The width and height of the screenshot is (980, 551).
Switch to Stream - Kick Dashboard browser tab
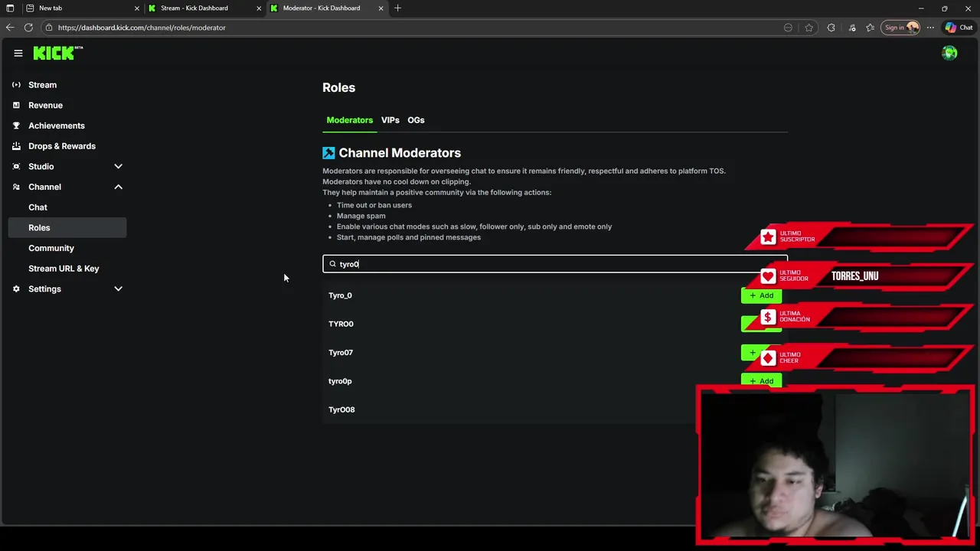click(204, 8)
